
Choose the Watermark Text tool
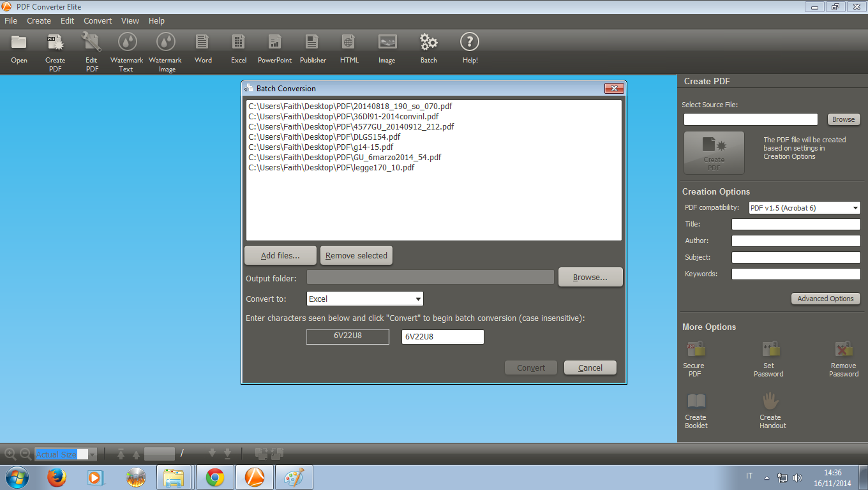(128, 42)
